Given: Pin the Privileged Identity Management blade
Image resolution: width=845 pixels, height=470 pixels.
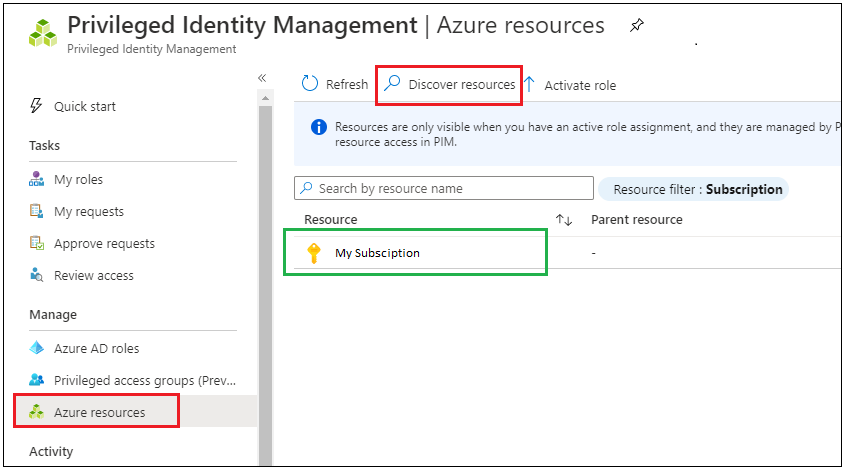Looking at the screenshot, I should point(636,25).
